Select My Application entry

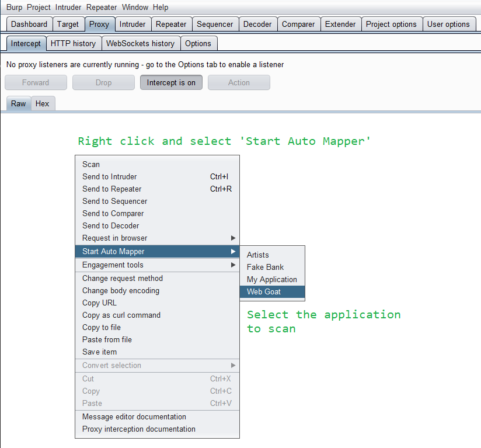point(271,279)
